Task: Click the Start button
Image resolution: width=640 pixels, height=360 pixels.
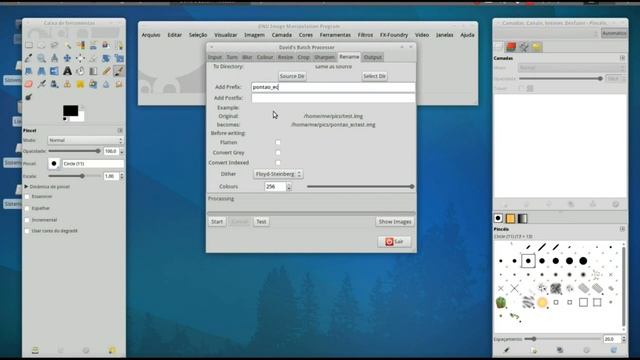Action: (x=217, y=222)
